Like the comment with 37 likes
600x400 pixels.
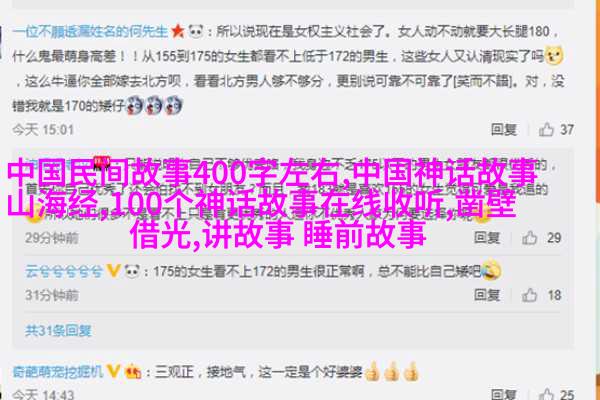546,129
